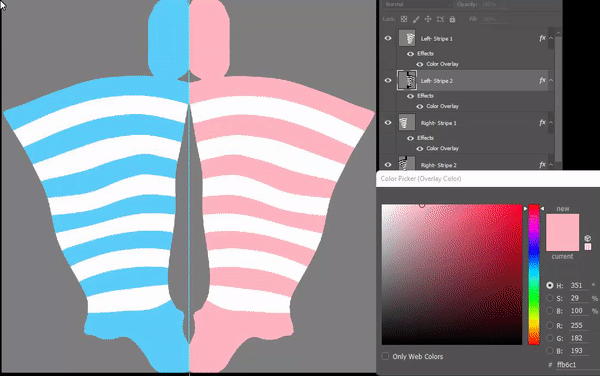The height and width of the screenshot is (376, 600).
Task: Click the lock all padlock icon
Action: 452,19
